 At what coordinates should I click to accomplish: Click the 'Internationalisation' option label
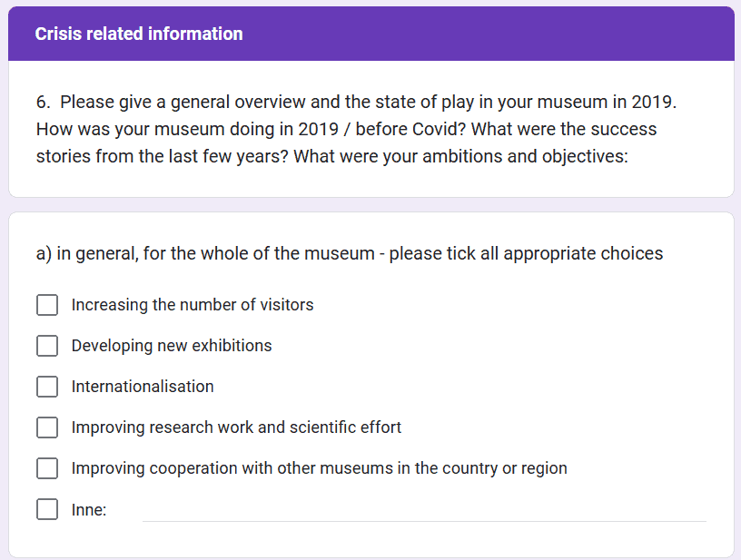(x=143, y=387)
